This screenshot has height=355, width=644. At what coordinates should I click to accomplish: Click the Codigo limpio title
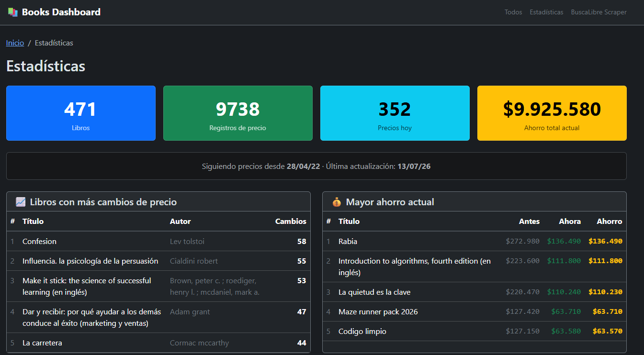[x=362, y=332]
